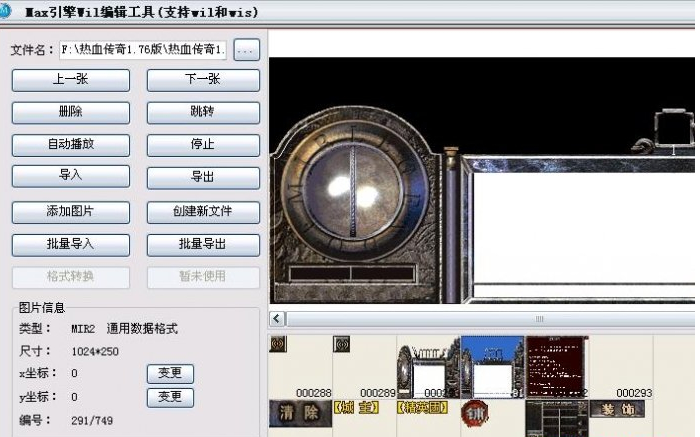Select the highlighted blue-background thumbnail
The height and width of the screenshot is (437, 700).
(x=491, y=366)
